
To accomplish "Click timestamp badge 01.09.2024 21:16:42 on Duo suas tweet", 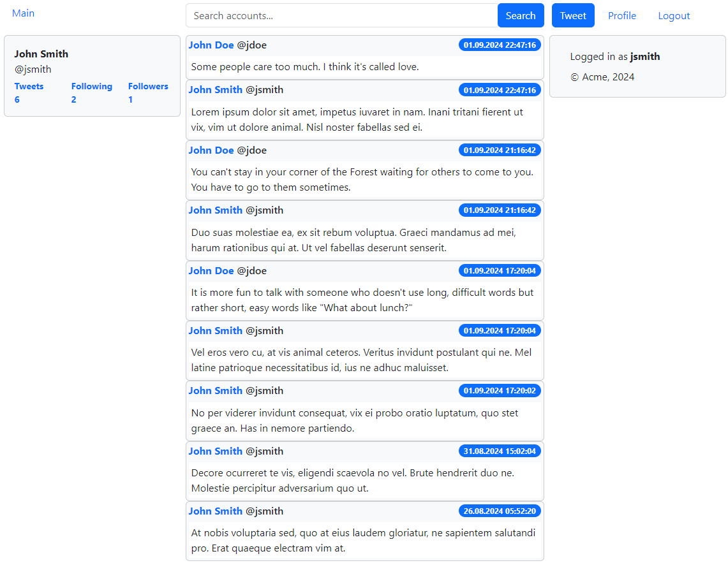I will (x=500, y=210).
